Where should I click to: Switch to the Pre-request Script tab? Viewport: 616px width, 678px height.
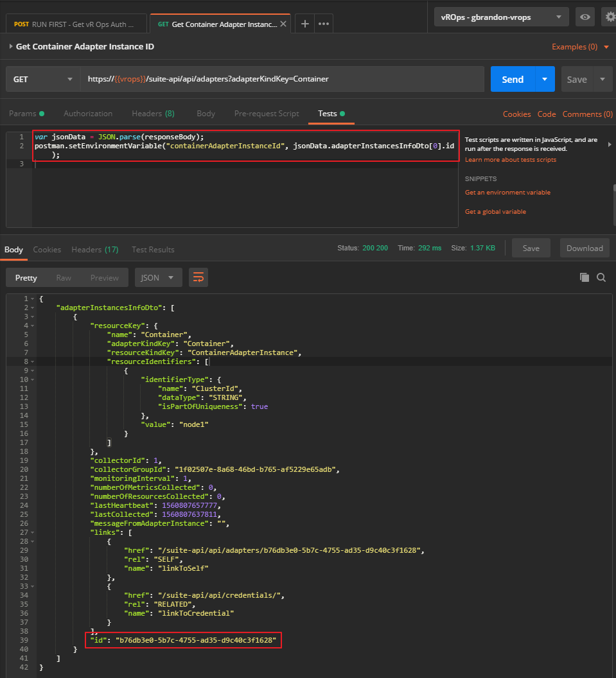[266, 114]
